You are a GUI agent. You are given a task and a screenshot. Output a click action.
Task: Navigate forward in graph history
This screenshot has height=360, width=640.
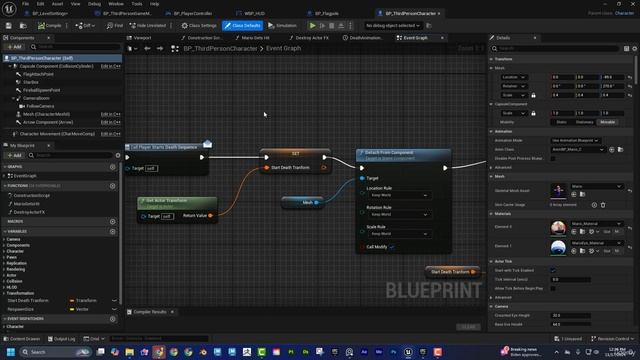pos(160,49)
